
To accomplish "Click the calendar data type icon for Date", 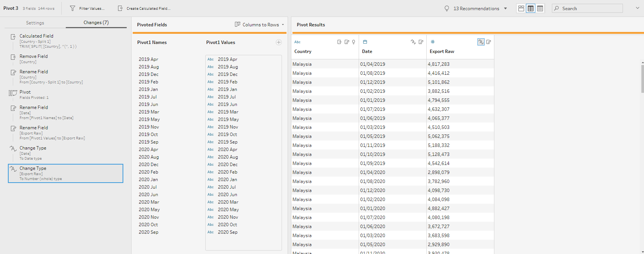I will [365, 42].
